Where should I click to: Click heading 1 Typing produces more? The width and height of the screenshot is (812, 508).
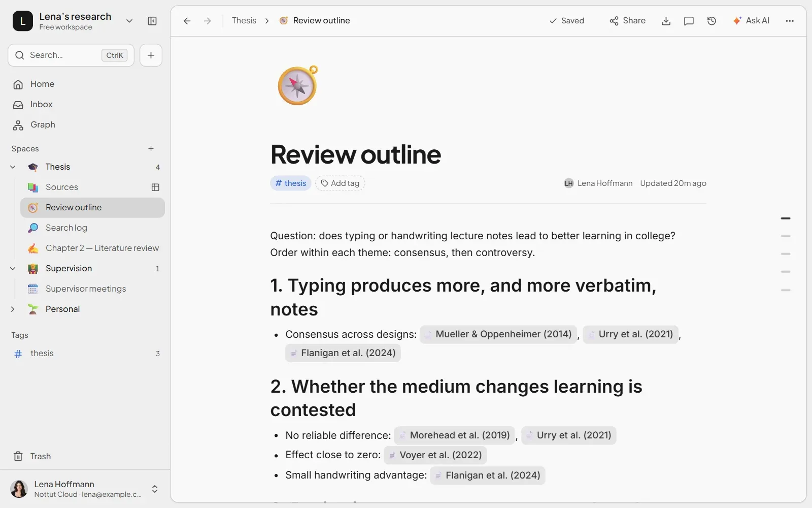click(463, 297)
